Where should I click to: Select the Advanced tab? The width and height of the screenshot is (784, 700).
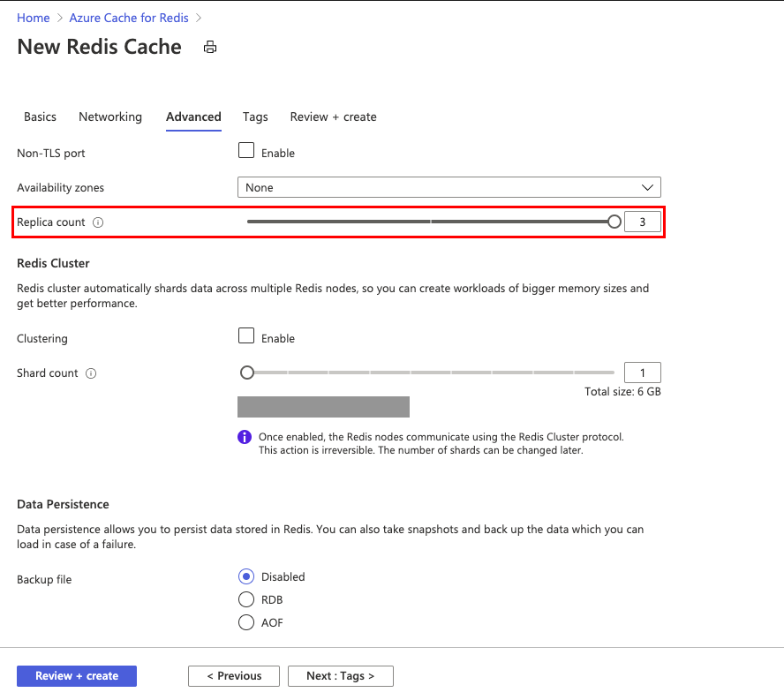tap(193, 117)
